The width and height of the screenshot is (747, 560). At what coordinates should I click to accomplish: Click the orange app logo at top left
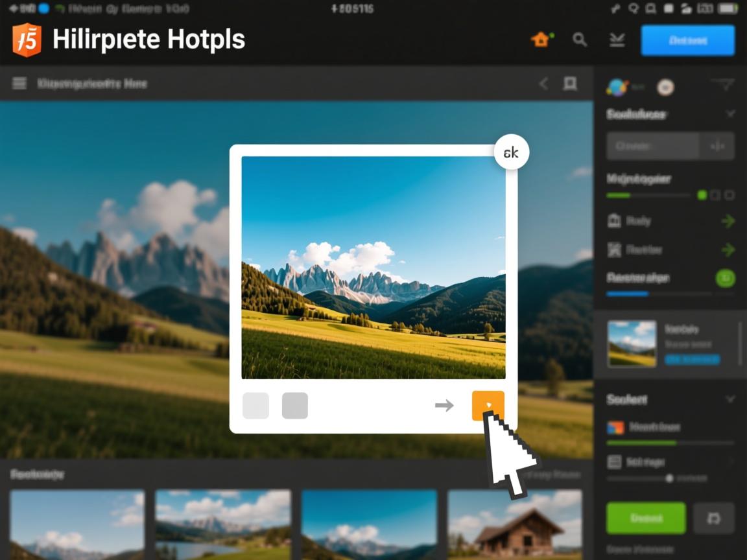coord(27,40)
